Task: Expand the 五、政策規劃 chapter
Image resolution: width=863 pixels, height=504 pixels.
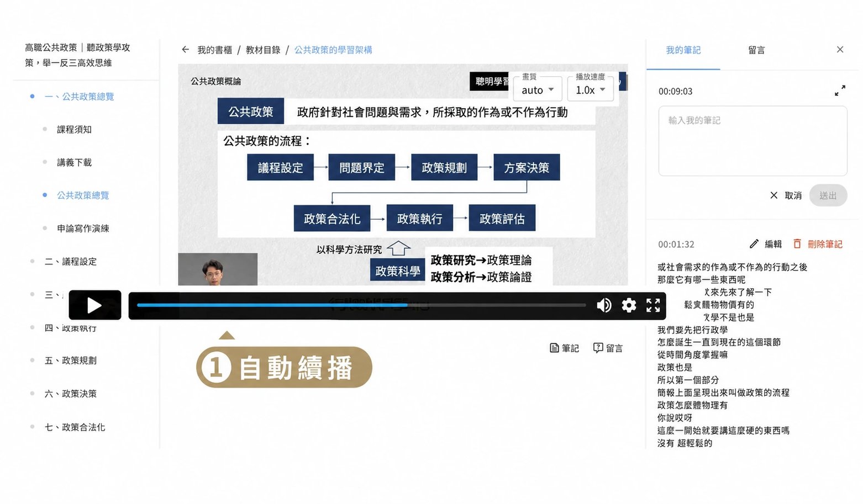Action: [70, 360]
